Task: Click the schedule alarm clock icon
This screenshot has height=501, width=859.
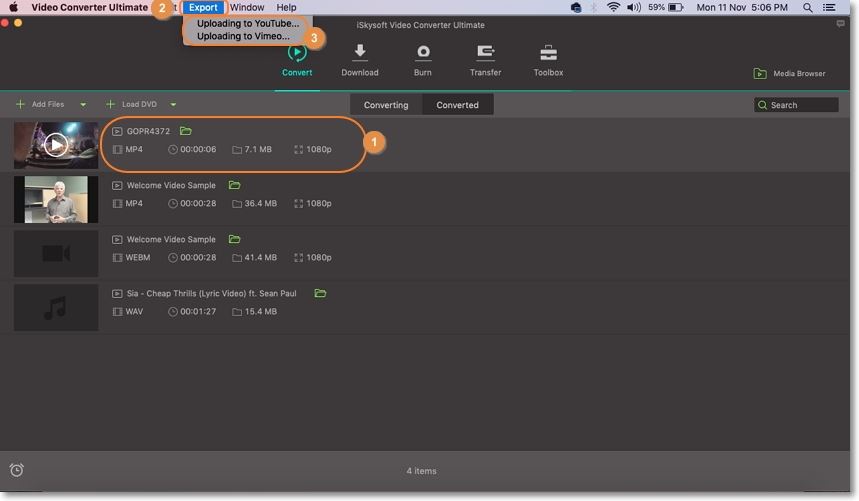Action: (17, 470)
